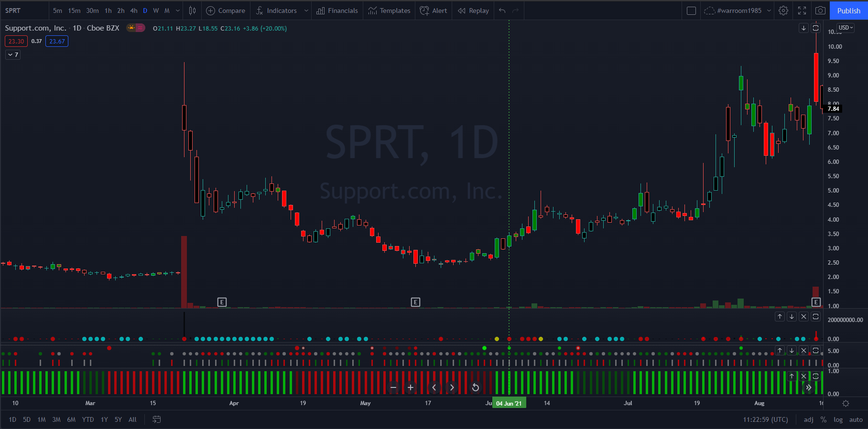The width and height of the screenshot is (868, 429).
Task: Expand the collapsed indicator legend showing 7
Action: point(13,55)
